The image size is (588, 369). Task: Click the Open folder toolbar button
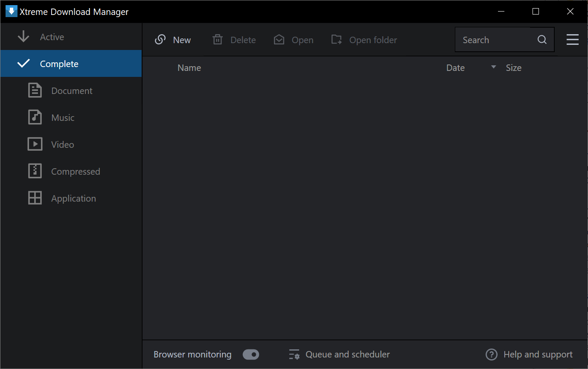(x=364, y=40)
